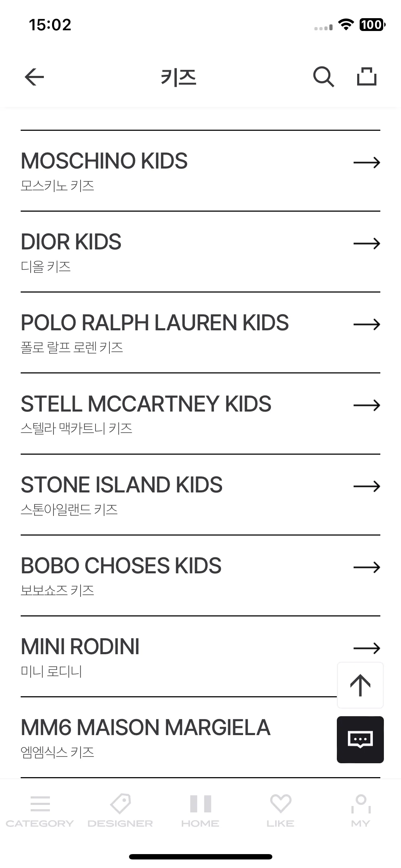Open the search magnifier icon

click(x=324, y=77)
